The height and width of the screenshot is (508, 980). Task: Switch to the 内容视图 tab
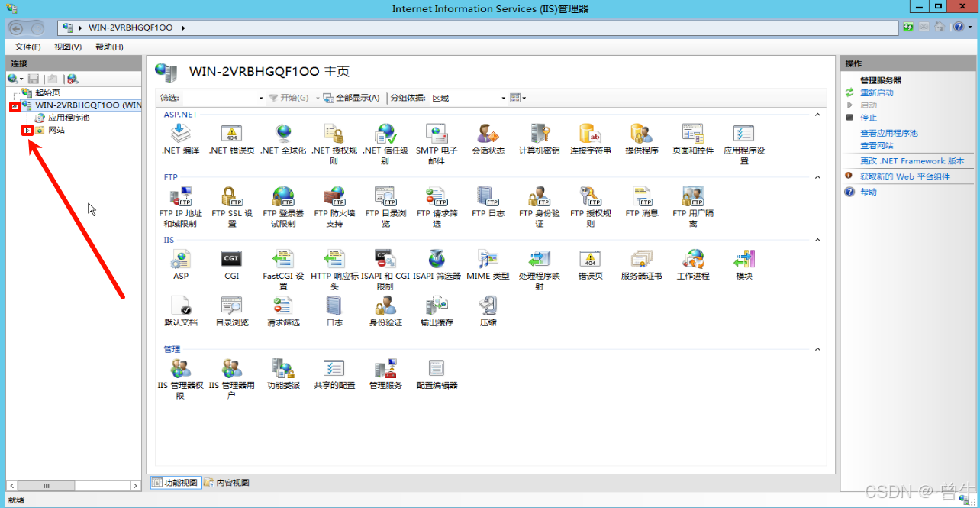(227, 483)
